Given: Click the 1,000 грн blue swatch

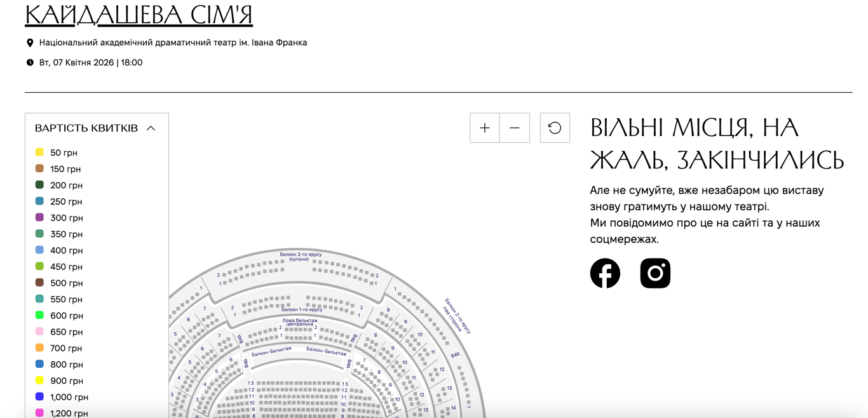Looking at the screenshot, I should click(x=39, y=396).
